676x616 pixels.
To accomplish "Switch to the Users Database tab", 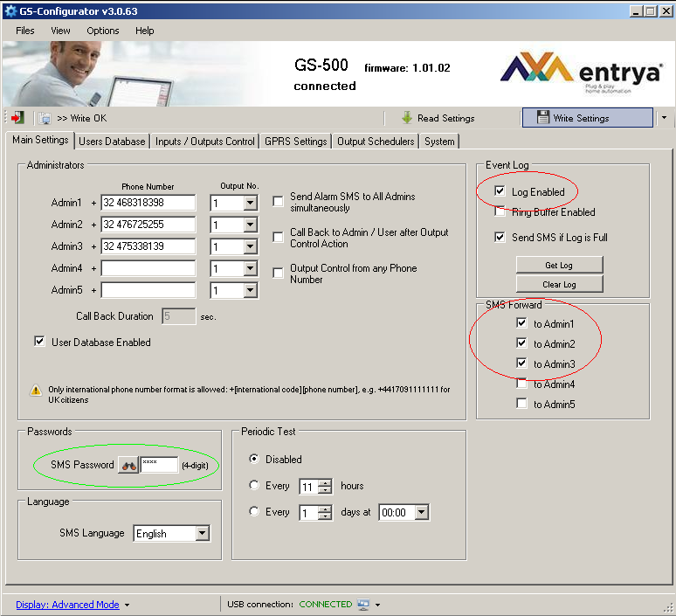I will coord(112,141).
